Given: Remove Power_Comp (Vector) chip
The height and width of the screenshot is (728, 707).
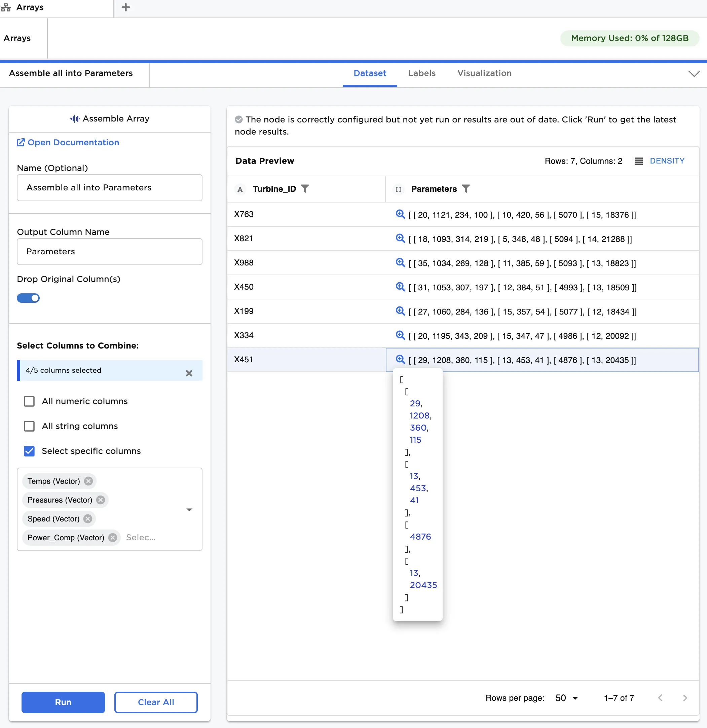Looking at the screenshot, I should 113,538.
